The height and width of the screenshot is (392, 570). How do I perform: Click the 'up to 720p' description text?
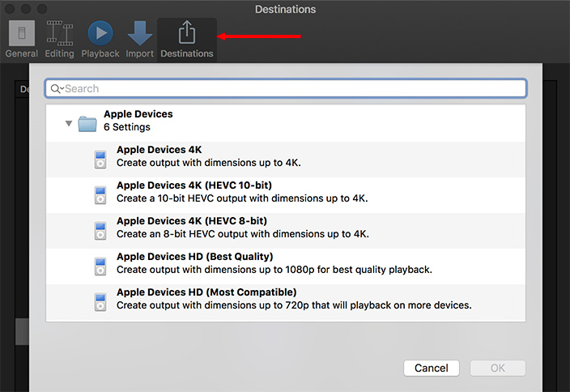pyautogui.click(x=294, y=305)
